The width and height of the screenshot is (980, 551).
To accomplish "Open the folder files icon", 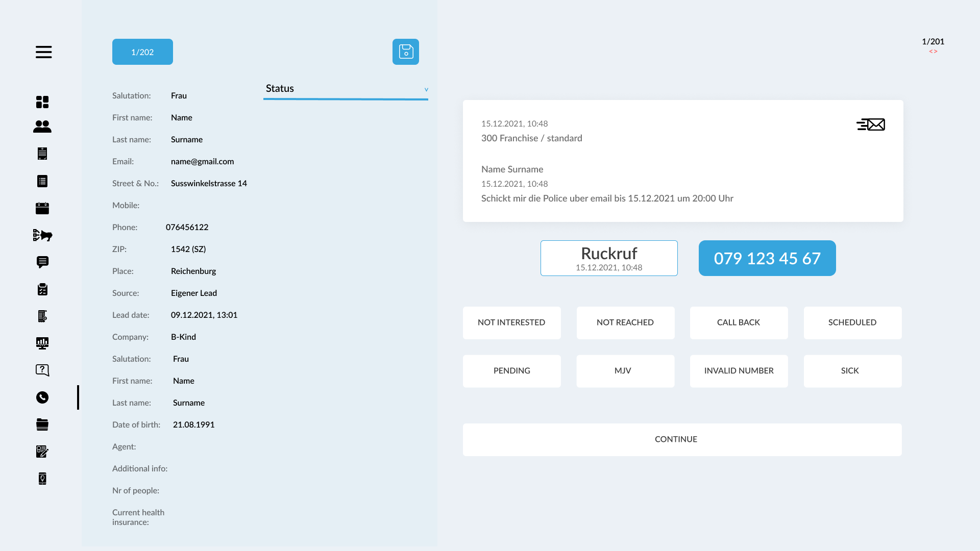I will click(42, 424).
